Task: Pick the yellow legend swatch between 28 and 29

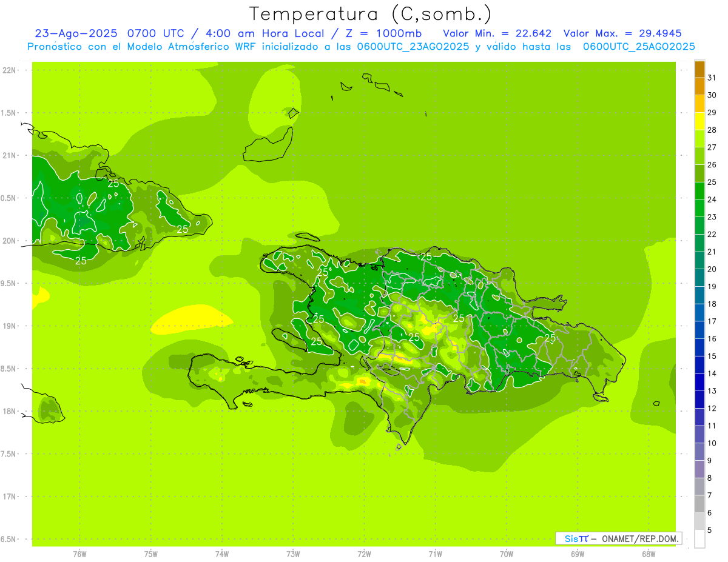Action: 699,121
